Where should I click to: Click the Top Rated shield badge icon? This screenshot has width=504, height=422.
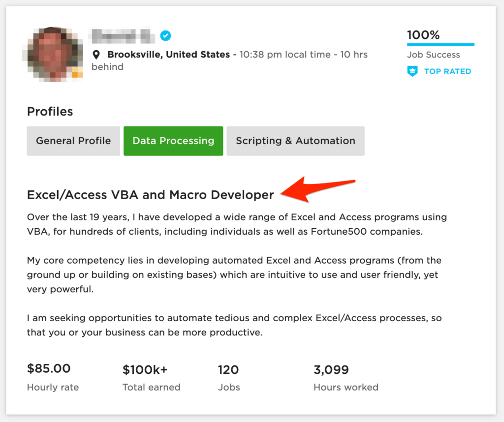[412, 71]
